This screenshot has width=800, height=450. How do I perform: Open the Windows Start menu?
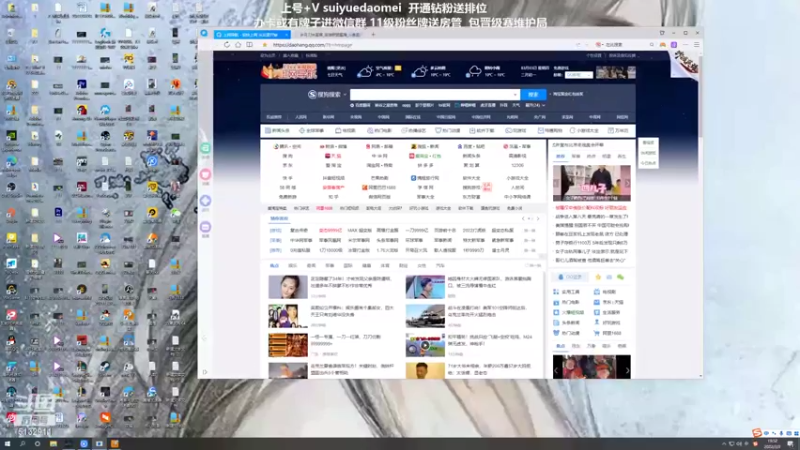pyautogui.click(x=7, y=444)
